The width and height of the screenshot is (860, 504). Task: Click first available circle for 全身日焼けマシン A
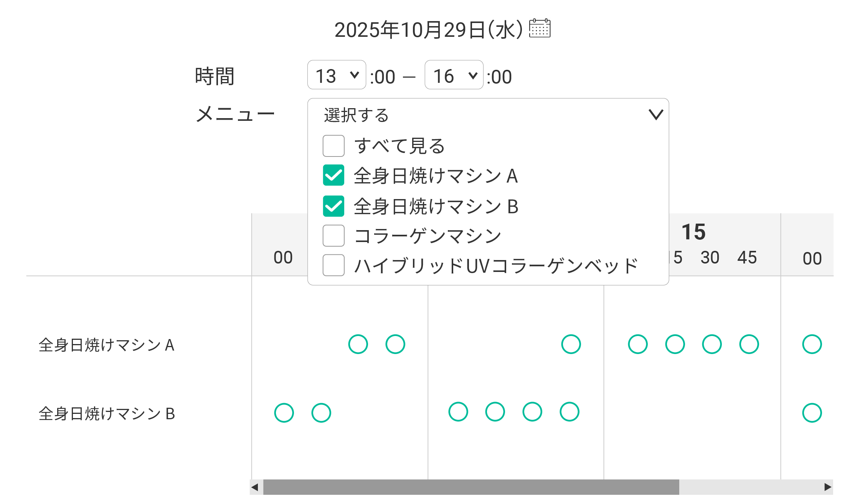tap(358, 344)
